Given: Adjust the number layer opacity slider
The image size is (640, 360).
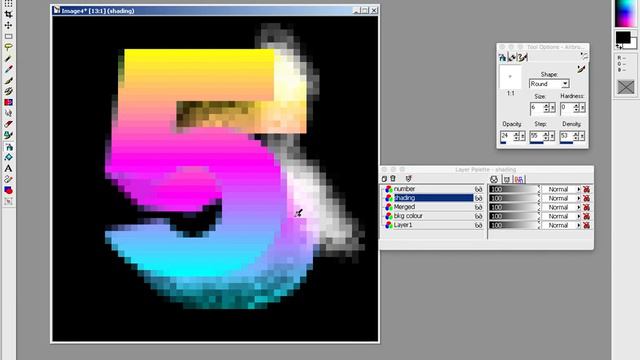Looking at the screenshot, I should pos(514,189).
